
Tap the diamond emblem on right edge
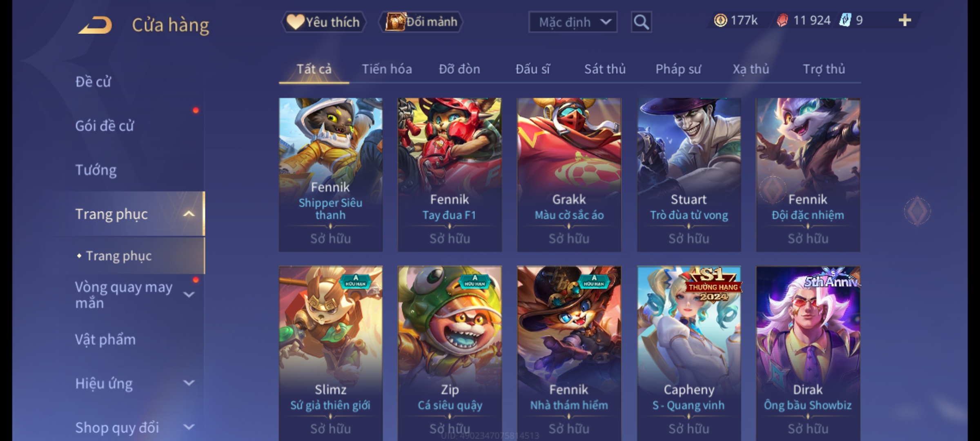click(x=917, y=211)
